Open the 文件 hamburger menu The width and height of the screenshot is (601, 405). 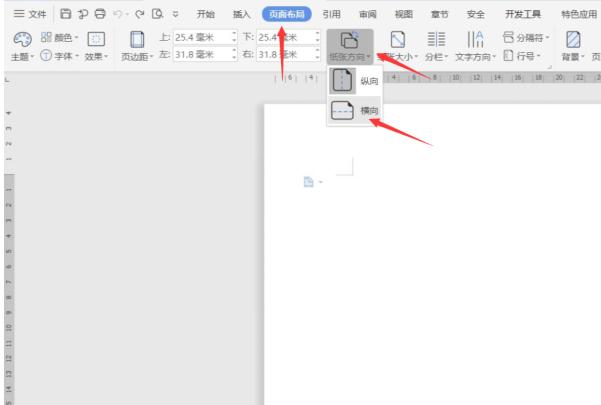click(x=30, y=14)
